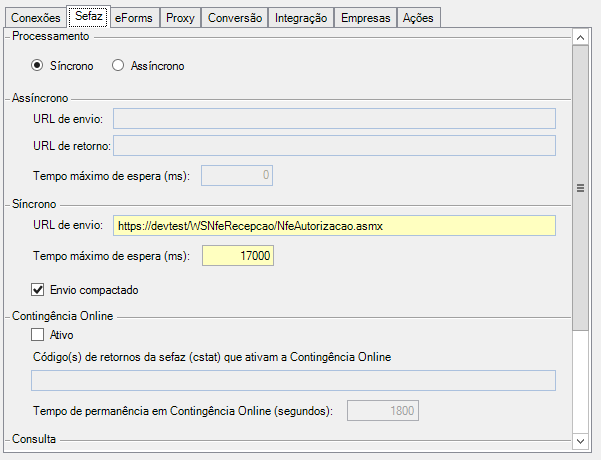The image size is (601, 460).
Task: Click the cstat return codes field
Action: (x=293, y=380)
